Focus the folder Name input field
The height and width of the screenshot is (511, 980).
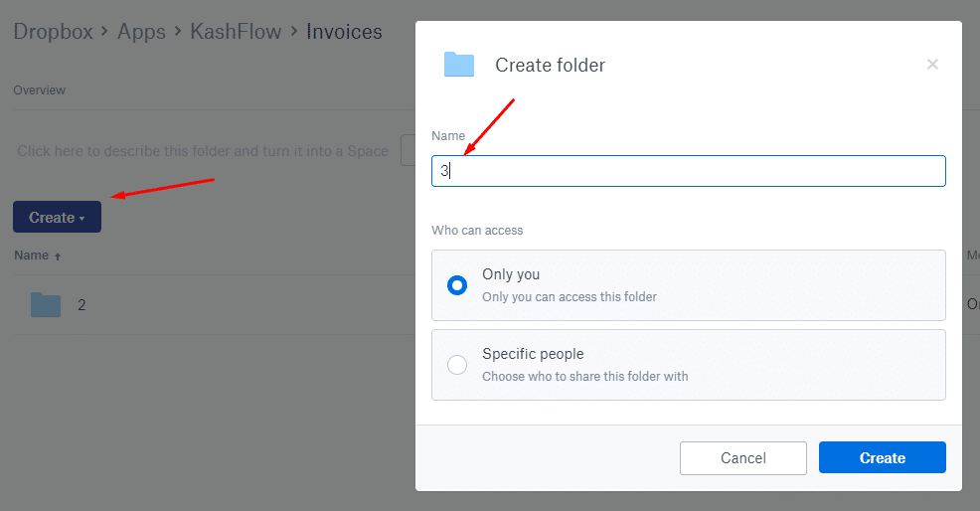688,171
